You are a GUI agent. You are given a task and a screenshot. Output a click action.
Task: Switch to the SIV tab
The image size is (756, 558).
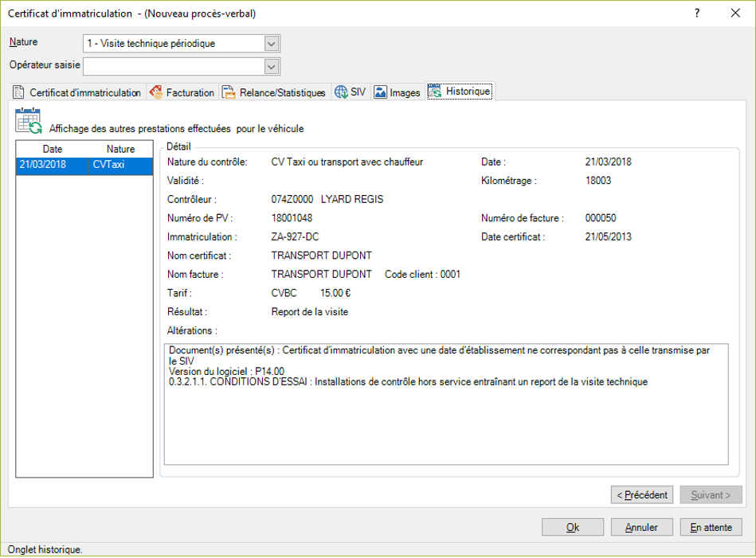[351, 92]
